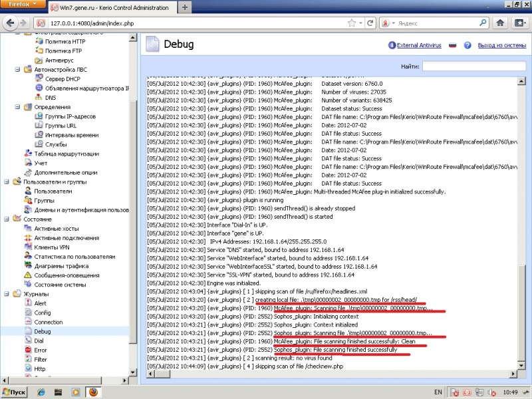
Task: Open the Сервер DHCP icon
Action: pos(38,78)
